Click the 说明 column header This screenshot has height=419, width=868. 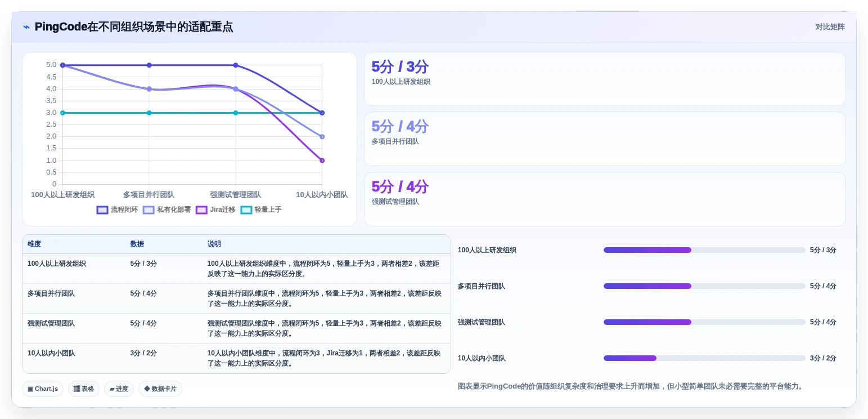(214, 244)
